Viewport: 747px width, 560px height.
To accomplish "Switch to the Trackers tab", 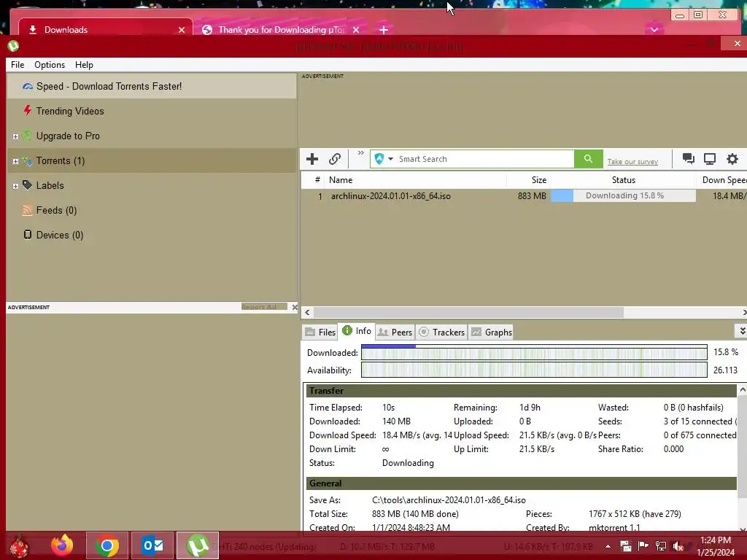I will pos(441,332).
